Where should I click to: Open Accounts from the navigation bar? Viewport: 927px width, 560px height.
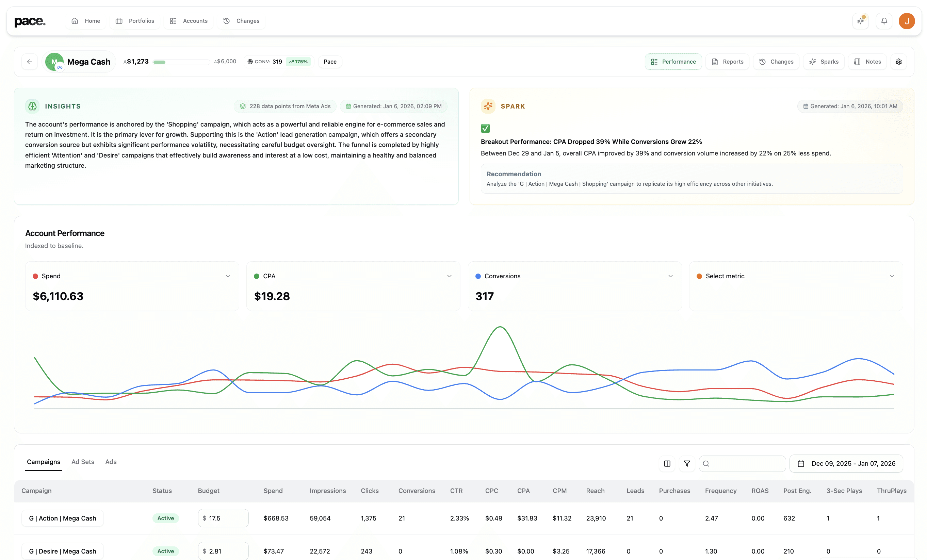tap(189, 21)
